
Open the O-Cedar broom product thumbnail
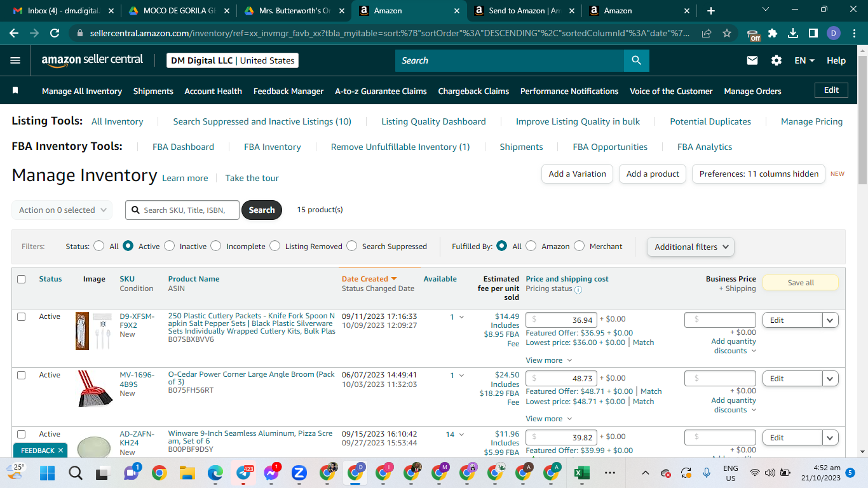pos(95,389)
